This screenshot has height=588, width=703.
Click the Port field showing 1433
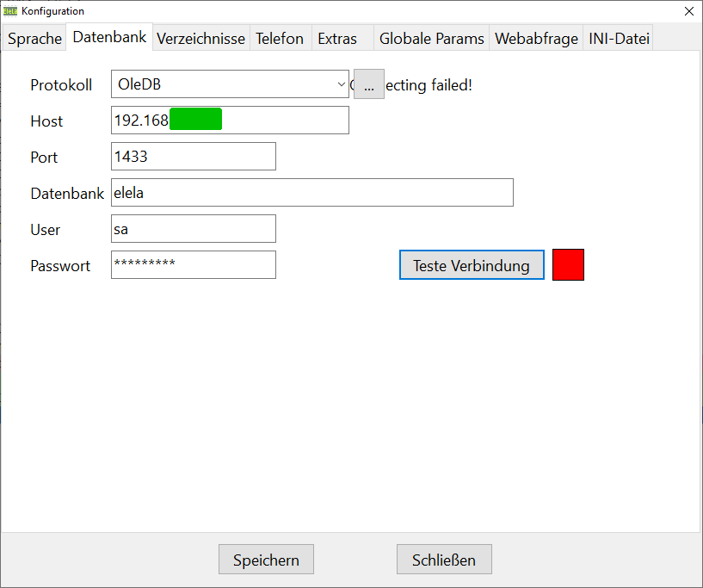coord(194,156)
